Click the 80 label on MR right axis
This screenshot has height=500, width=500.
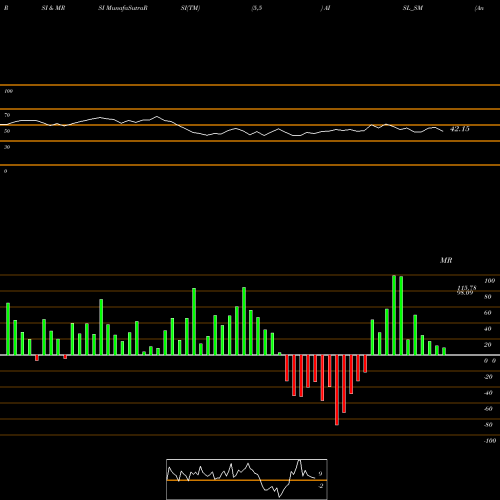tap(488, 297)
